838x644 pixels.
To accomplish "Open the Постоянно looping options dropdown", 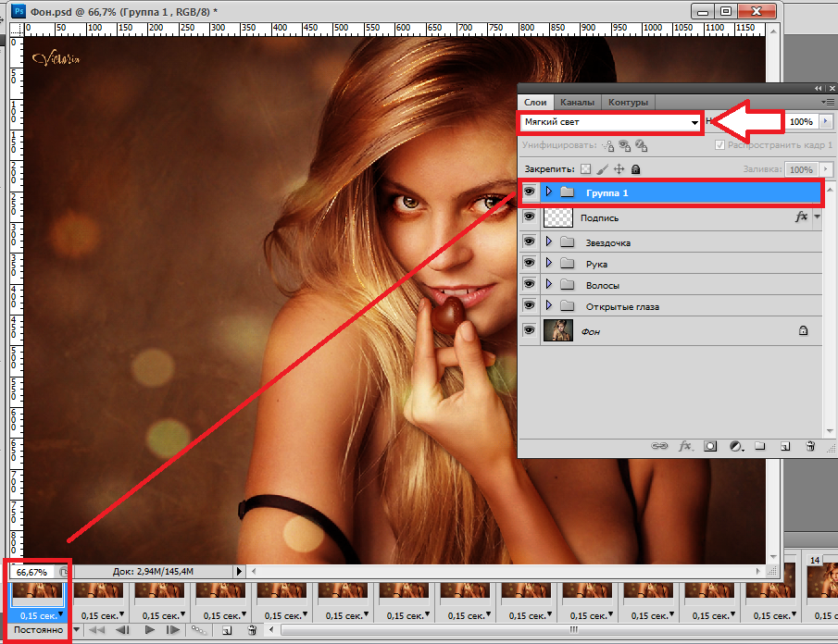I will click(x=77, y=630).
